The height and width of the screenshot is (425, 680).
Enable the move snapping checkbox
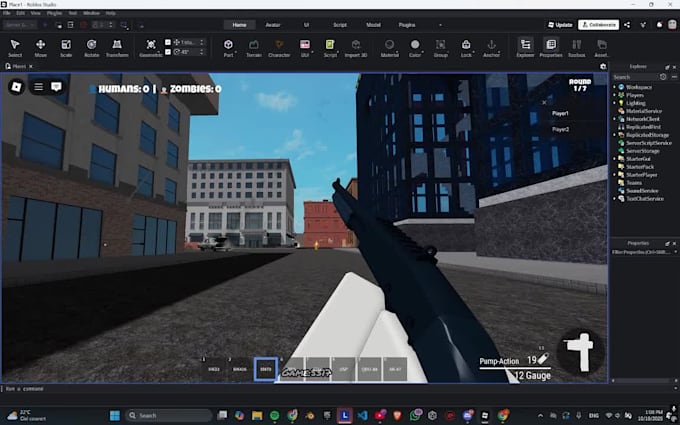click(168, 42)
